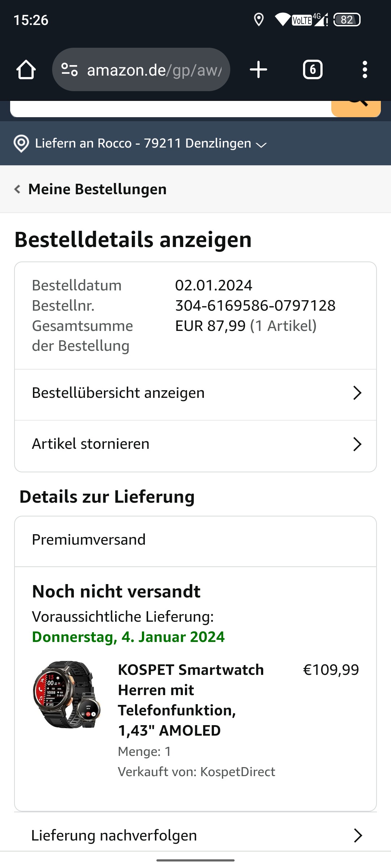Open the Bestellübersicht anzeigen chevron
391x868 pixels.
(x=357, y=393)
